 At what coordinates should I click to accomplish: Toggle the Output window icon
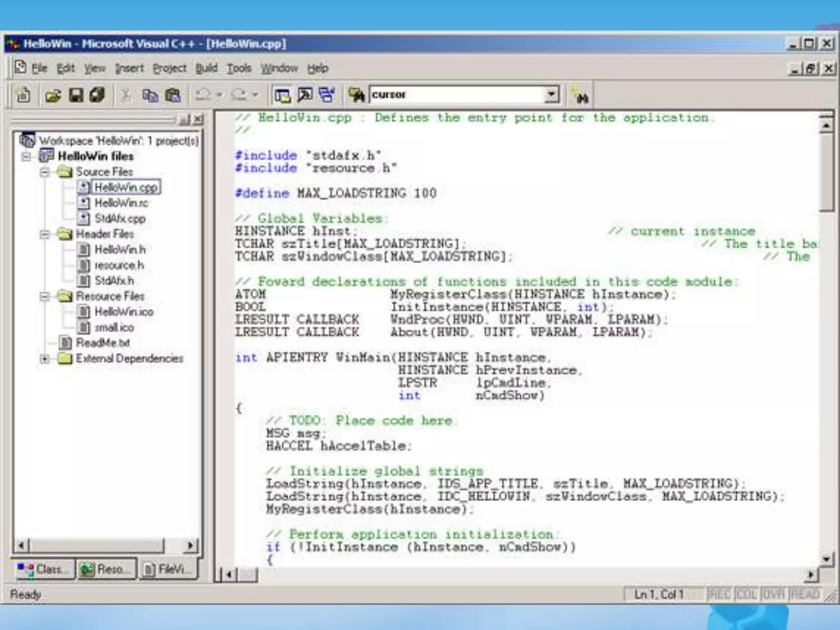pos(305,95)
